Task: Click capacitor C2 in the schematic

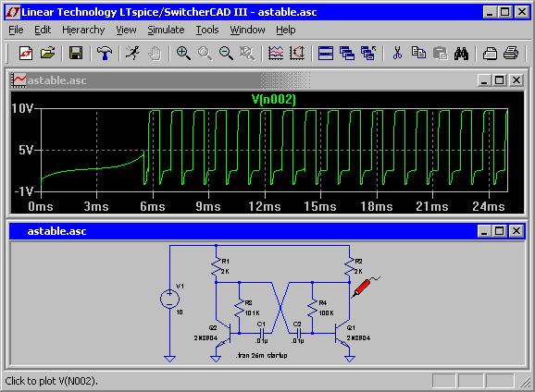Action: pyautogui.click(x=299, y=333)
